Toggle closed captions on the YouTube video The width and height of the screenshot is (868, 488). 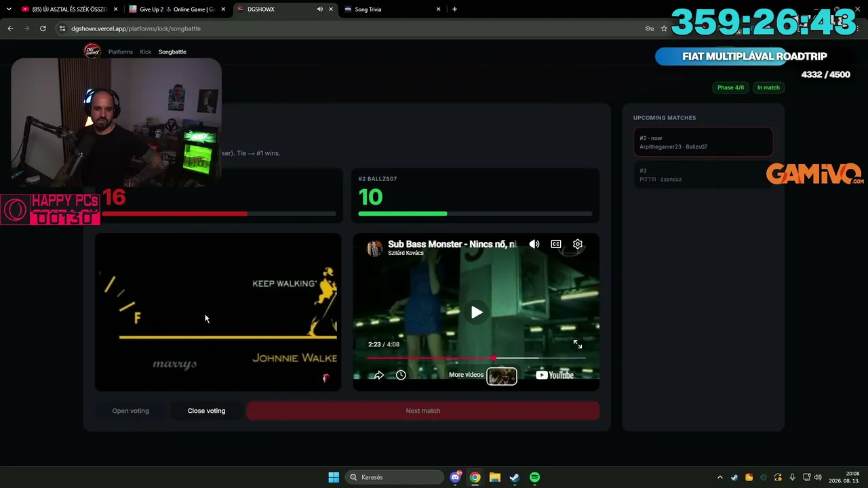click(556, 244)
